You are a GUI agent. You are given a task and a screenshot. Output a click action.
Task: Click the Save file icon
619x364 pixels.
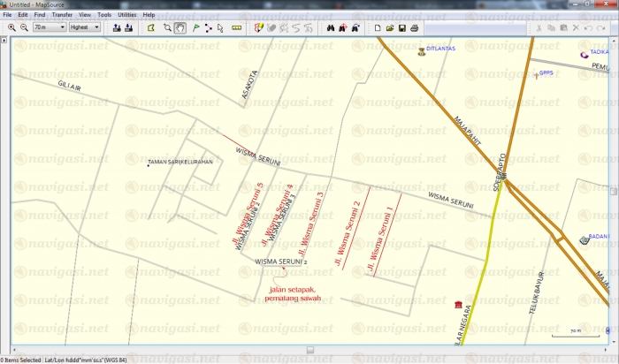(x=402, y=27)
